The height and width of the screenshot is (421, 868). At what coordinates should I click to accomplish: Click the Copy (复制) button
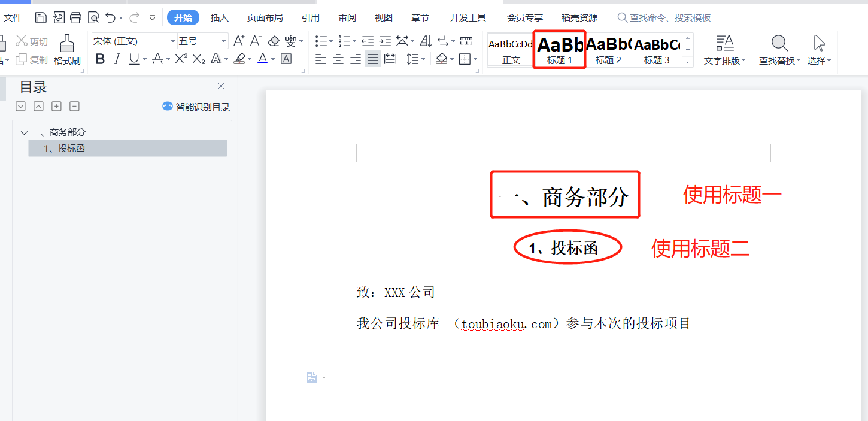32,60
